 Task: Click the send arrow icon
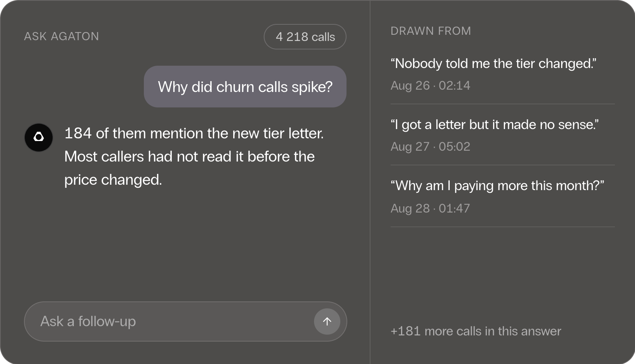pyautogui.click(x=327, y=321)
